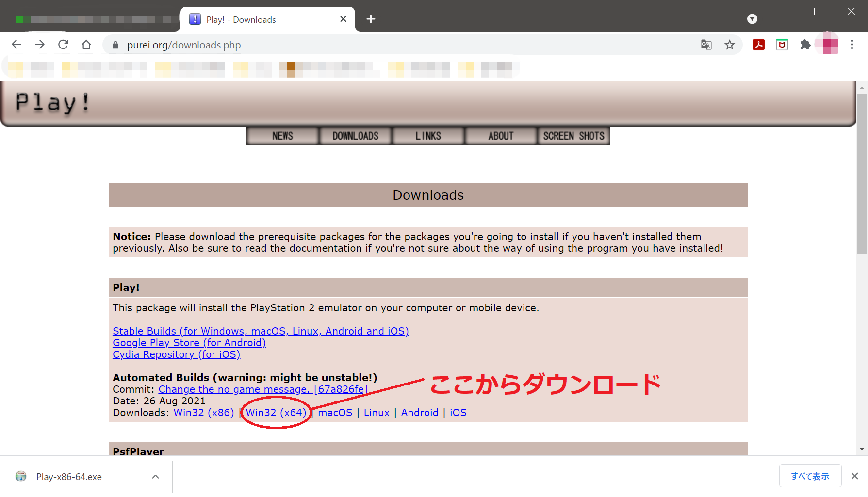Screen dimensions: 868x497
Task: Open the SCREEN SHOTS navigation item
Action: pyautogui.click(x=573, y=136)
